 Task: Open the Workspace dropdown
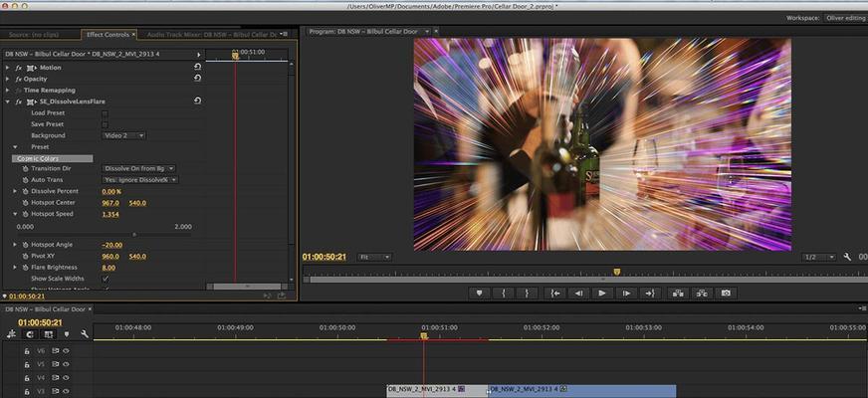click(845, 18)
